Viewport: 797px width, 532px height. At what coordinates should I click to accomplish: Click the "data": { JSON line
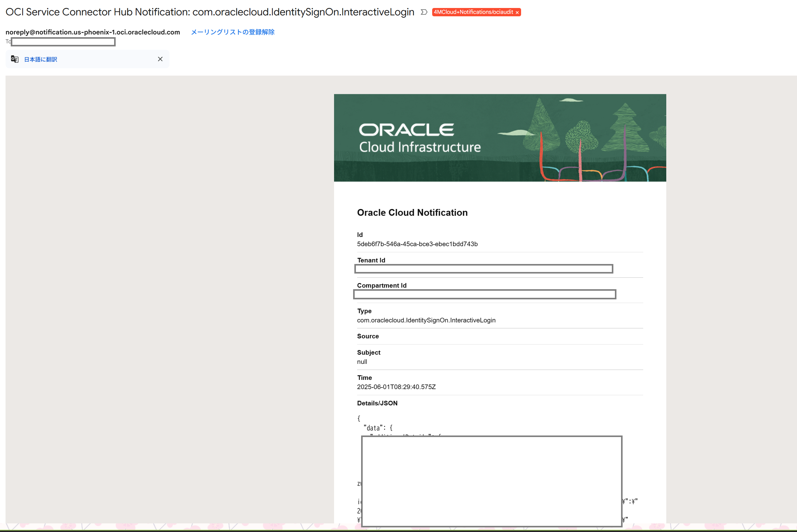tap(378, 428)
